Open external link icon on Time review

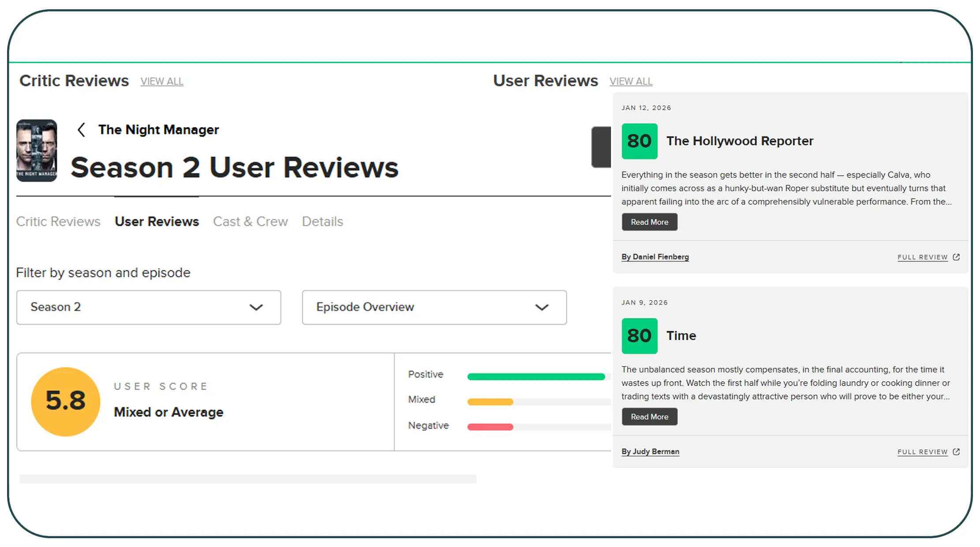956,452
